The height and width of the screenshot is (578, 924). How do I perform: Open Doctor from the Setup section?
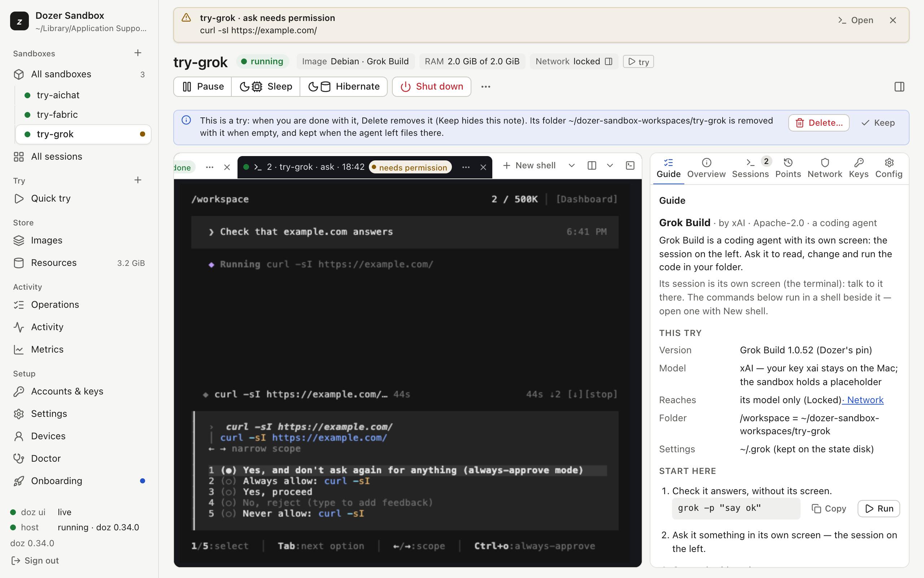pyautogui.click(x=79, y=459)
